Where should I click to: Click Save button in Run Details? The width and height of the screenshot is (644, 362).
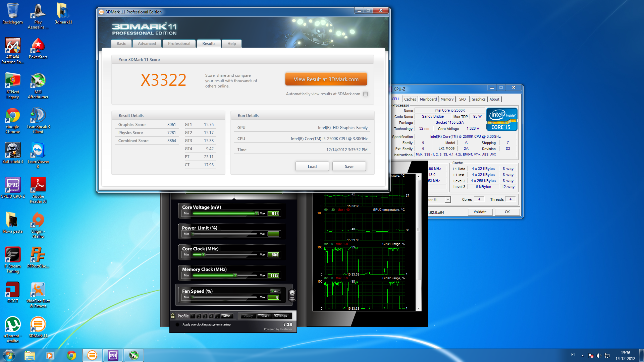tap(349, 167)
